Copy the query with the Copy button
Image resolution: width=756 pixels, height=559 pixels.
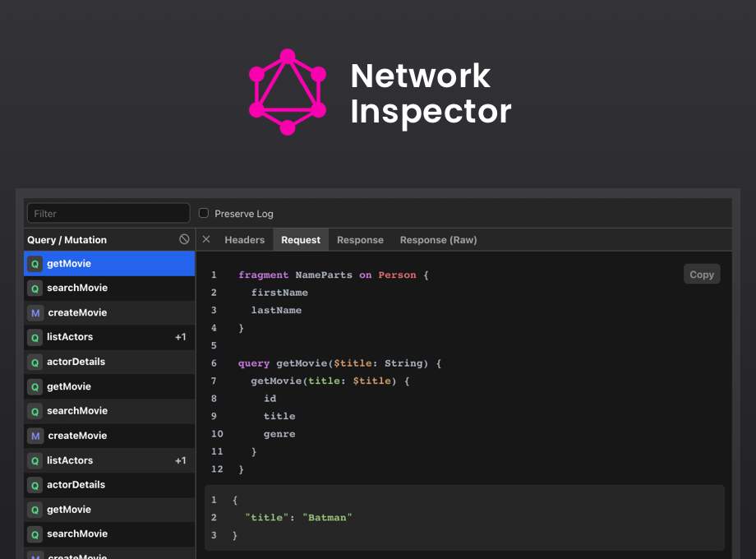[702, 274]
